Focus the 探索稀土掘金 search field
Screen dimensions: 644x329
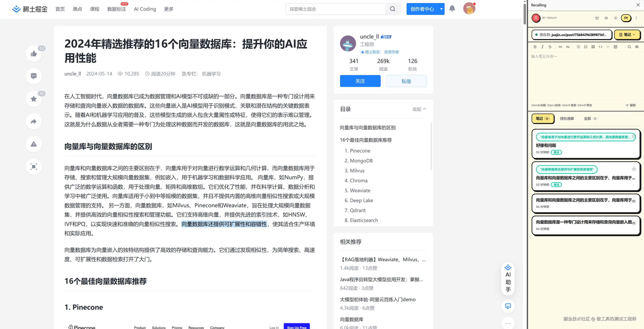pos(335,9)
